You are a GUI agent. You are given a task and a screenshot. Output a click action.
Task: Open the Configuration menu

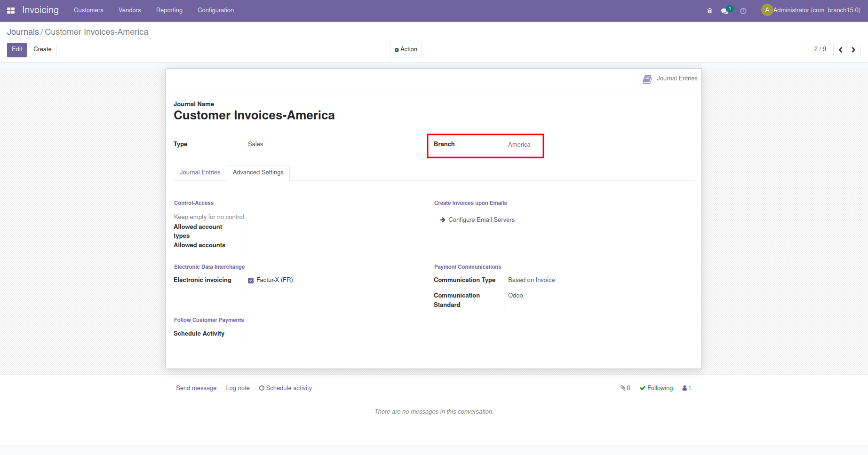click(x=215, y=10)
